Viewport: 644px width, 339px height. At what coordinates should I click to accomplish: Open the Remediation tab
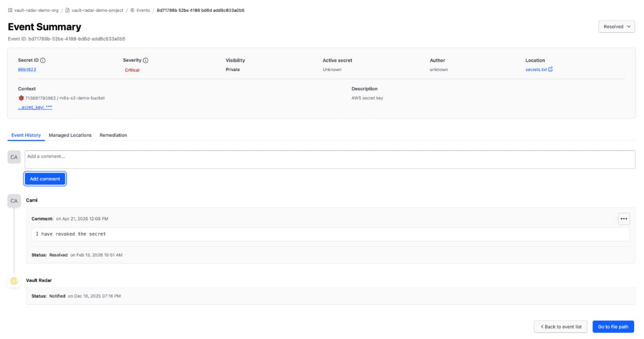click(x=113, y=135)
